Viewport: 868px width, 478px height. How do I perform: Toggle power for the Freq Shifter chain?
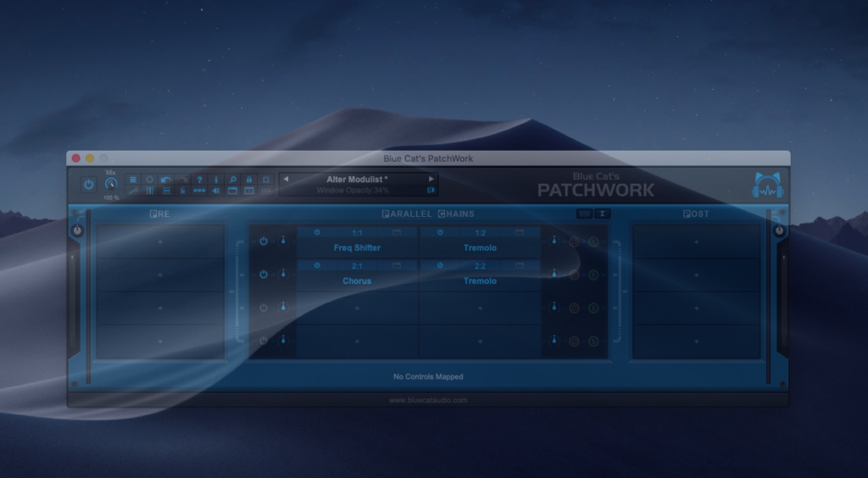[264, 242]
